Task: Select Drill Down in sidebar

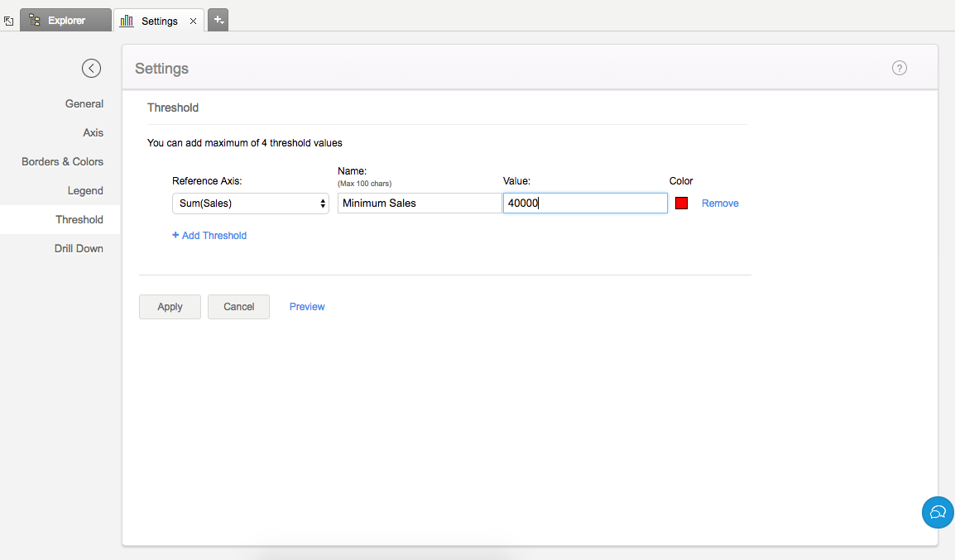Action: coord(79,249)
